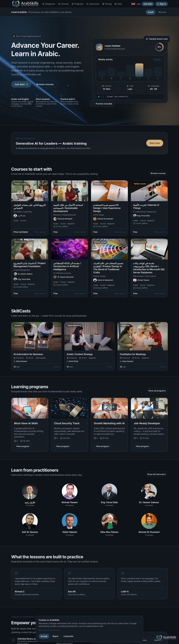Switch language using the Jordan flag icon

coord(138,4)
